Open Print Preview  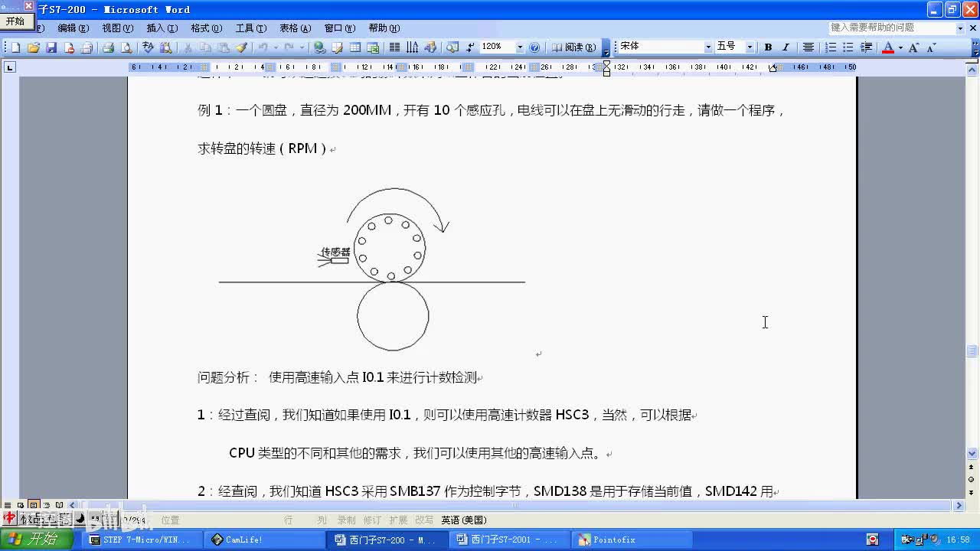tap(126, 47)
